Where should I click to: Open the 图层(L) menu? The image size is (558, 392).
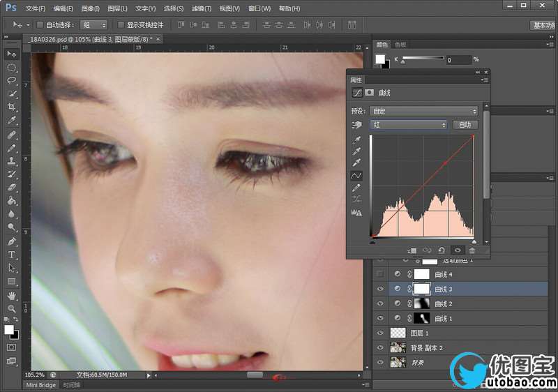click(117, 8)
